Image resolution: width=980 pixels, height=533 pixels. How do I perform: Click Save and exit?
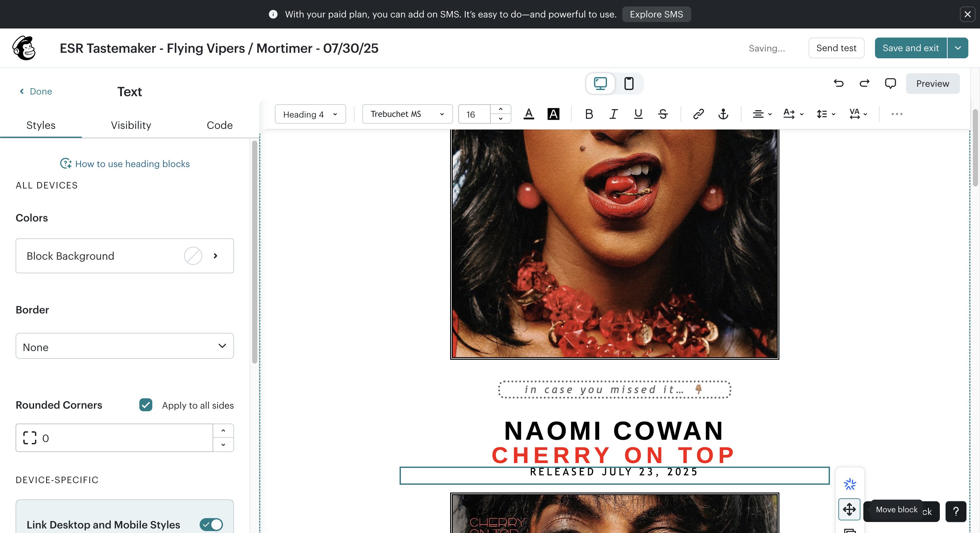910,48
